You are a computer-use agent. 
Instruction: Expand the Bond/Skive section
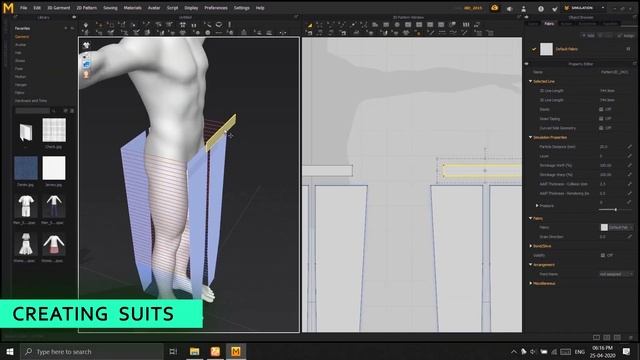click(530, 246)
